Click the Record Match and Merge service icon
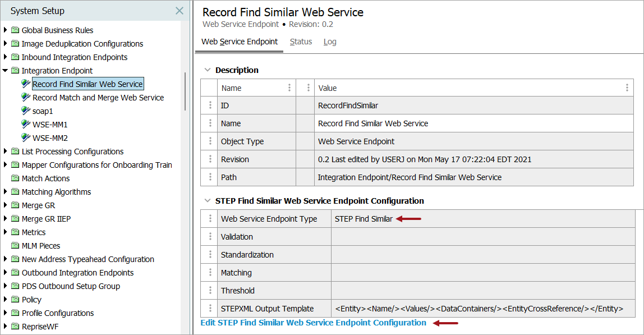The image size is (644, 335). (26, 98)
